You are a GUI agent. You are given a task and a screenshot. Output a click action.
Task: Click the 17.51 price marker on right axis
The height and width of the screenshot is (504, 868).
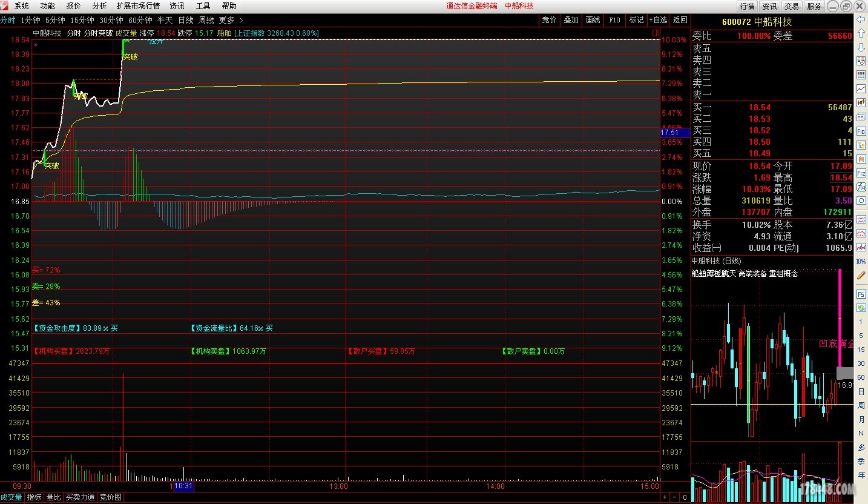[x=674, y=132]
